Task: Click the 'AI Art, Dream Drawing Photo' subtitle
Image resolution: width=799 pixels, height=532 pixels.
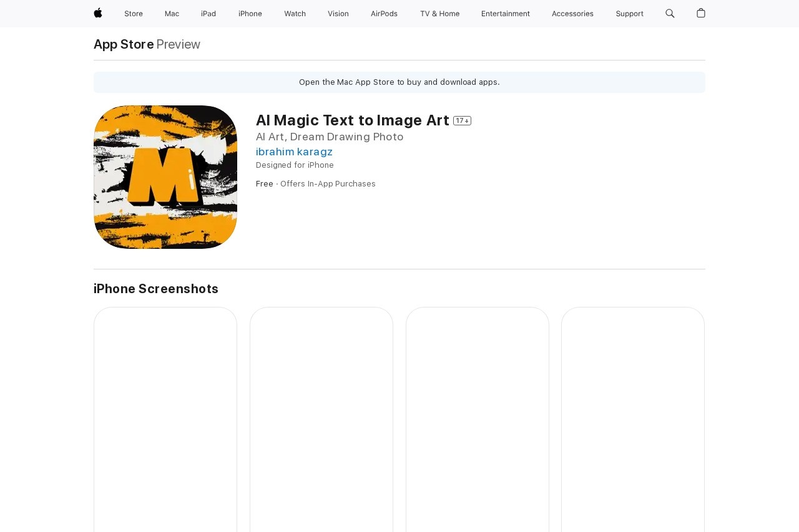Action: pyautogui.click(x=330, y=137)
